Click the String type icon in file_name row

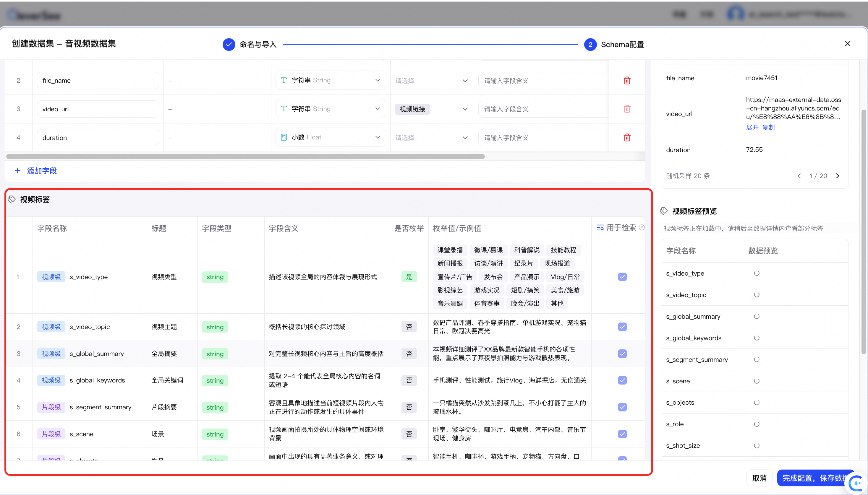tap(284, 80)
